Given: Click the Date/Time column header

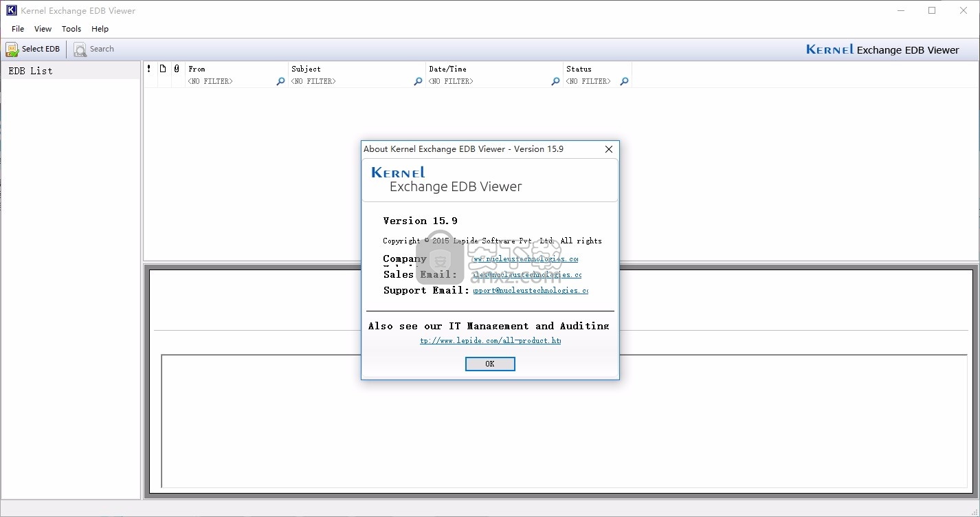Looking at the screenshot, I should pos(494,69).
